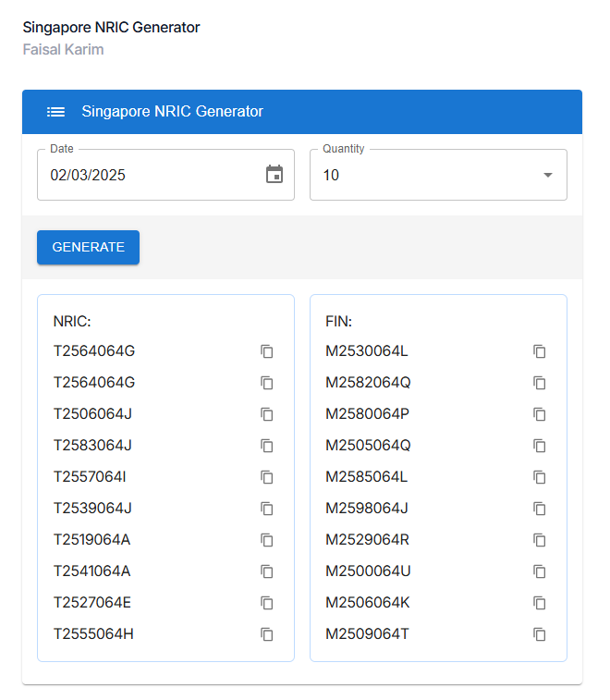610x700 pixels.
Task: Copy FIN M2505064Q to clipboard
Action: pyautogui.click(x=540, y=446)
